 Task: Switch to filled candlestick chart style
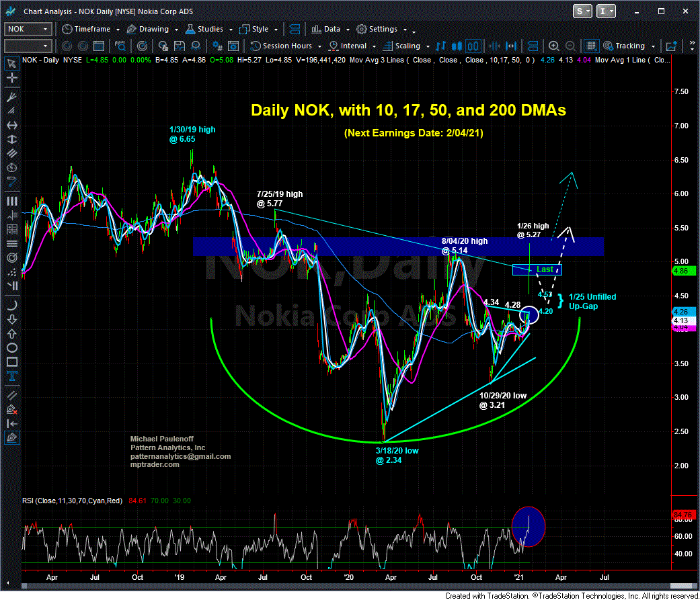[457, 46]
